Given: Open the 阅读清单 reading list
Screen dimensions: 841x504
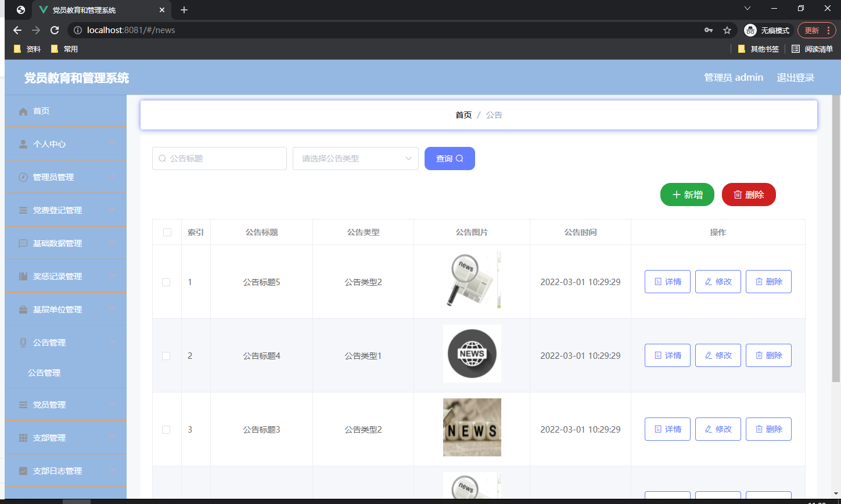Looking at the screenshot, I should (812, 49).
